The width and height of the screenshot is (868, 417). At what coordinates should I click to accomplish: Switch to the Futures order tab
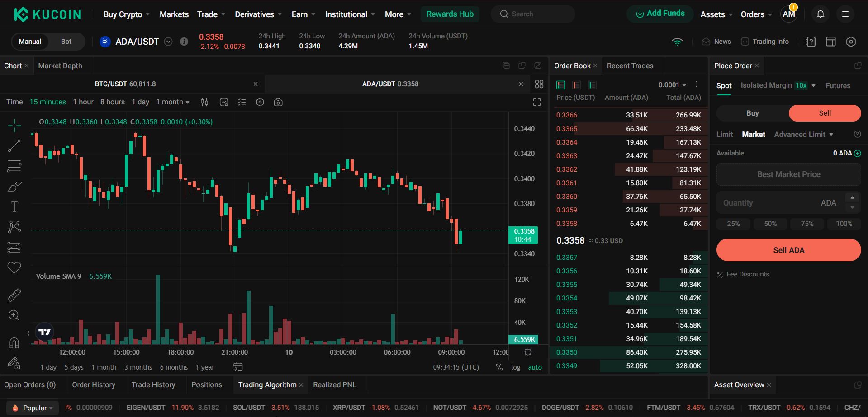[x=838, y=85]
